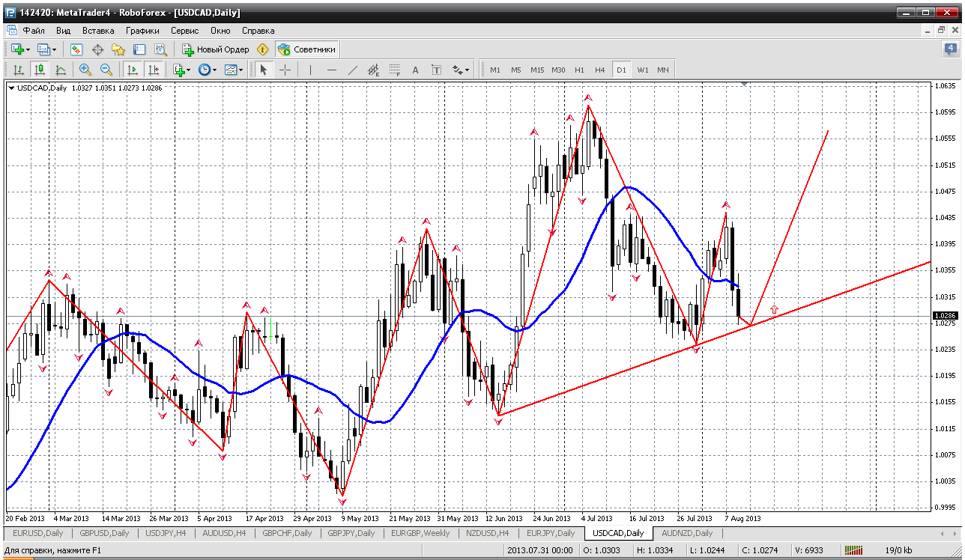The image size is (965, 560).
Task: Open the Templates dropdown
Action: click(x=234, y=70)
